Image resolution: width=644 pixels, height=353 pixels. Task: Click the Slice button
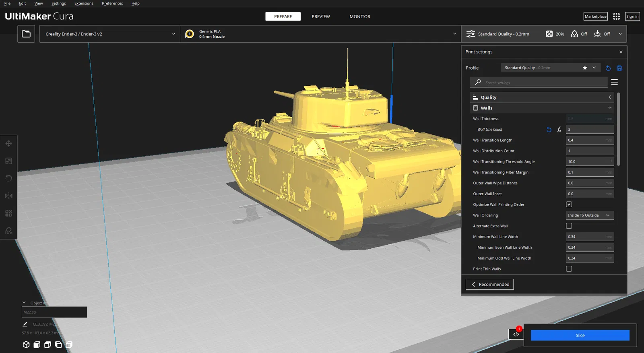(x=580, y=335)
